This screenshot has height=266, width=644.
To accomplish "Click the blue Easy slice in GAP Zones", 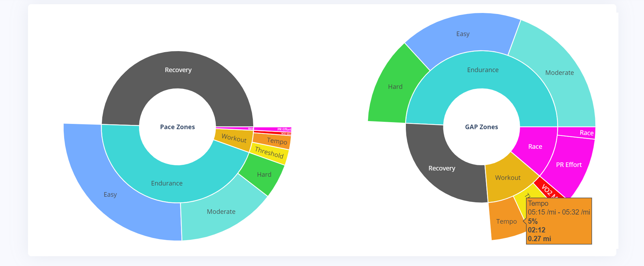I will [x=463, y=34].
